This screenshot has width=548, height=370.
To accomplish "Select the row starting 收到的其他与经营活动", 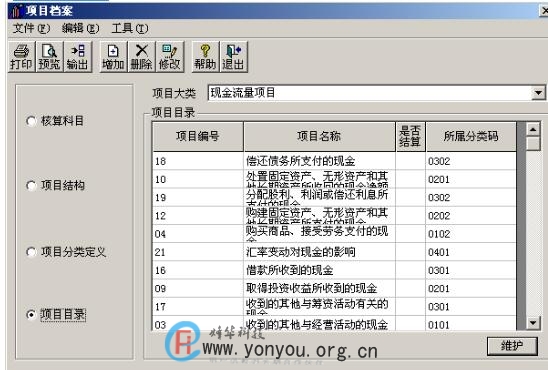I will click(x=334, y=323).
